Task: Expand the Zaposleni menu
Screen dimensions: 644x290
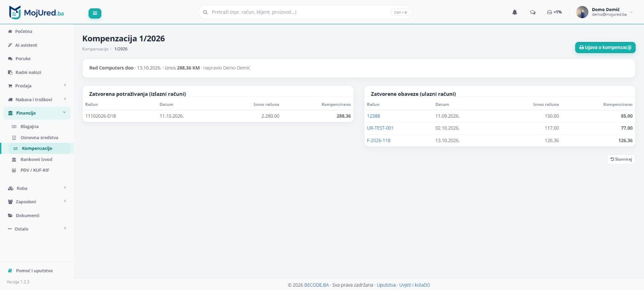Action: (x=37, y=202)
